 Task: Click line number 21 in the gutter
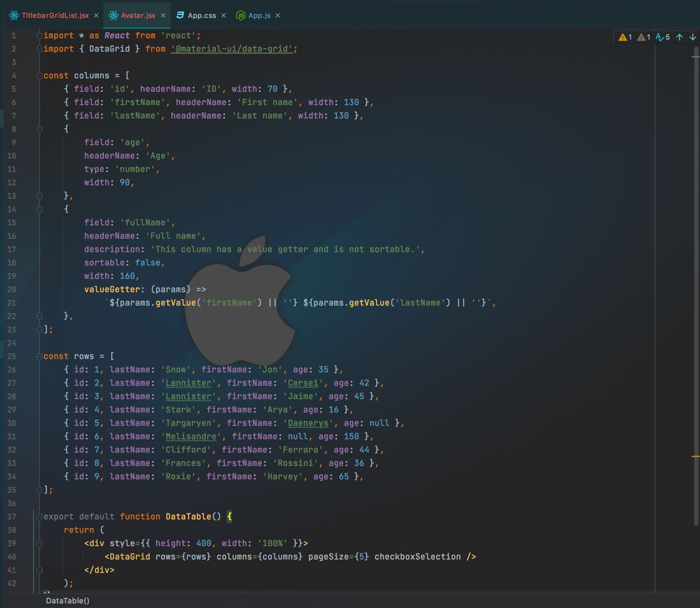pos(11,303)
